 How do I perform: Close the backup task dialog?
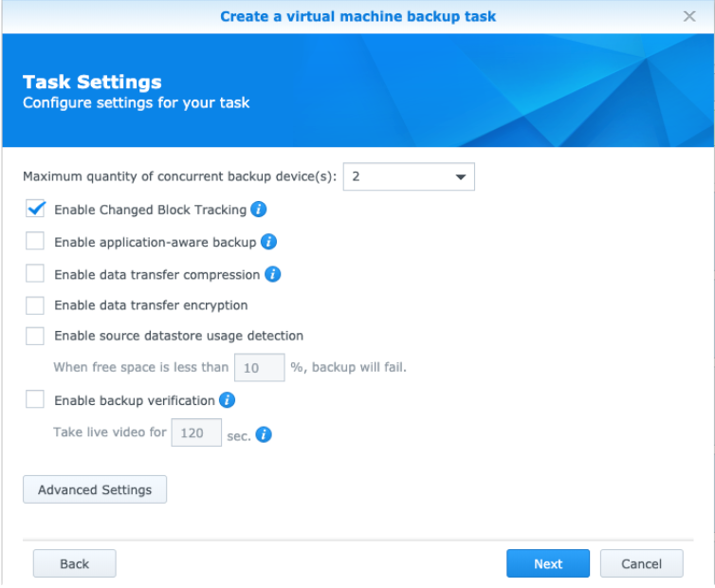point(689,16)
